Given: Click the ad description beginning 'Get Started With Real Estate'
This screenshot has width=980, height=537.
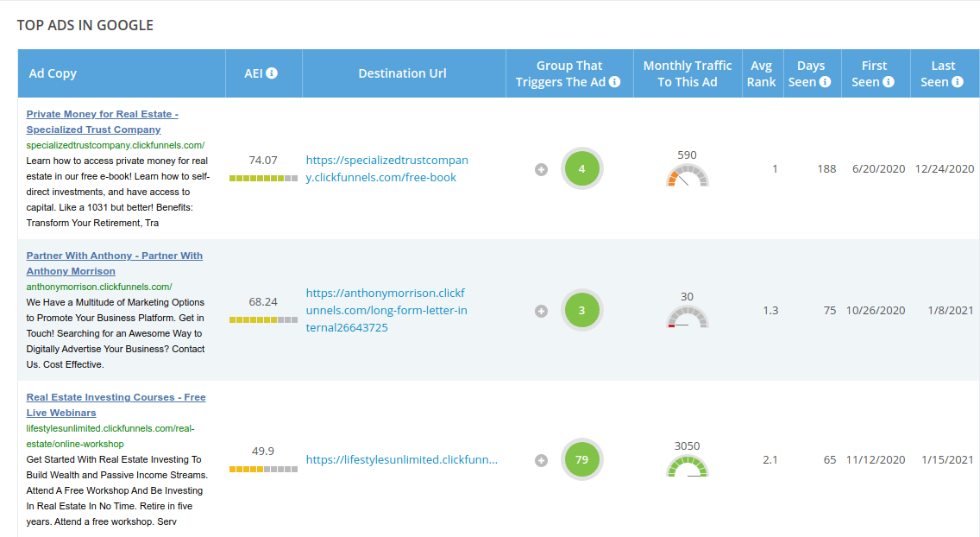Looking at the screenshot, I should click(116, 490).
